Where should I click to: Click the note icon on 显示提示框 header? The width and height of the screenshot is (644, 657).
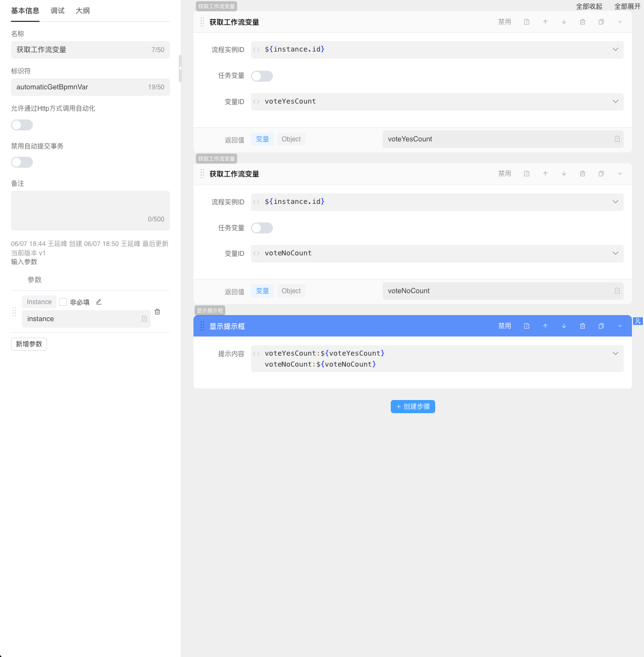pos(527,326)
